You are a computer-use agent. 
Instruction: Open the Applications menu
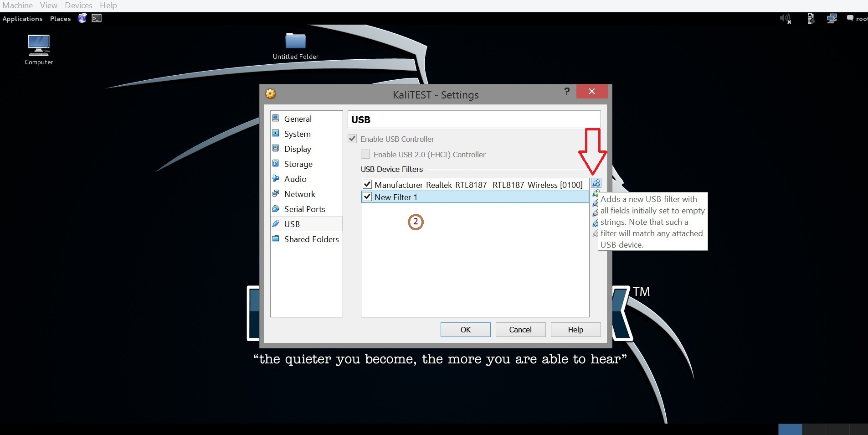point(22,19)
